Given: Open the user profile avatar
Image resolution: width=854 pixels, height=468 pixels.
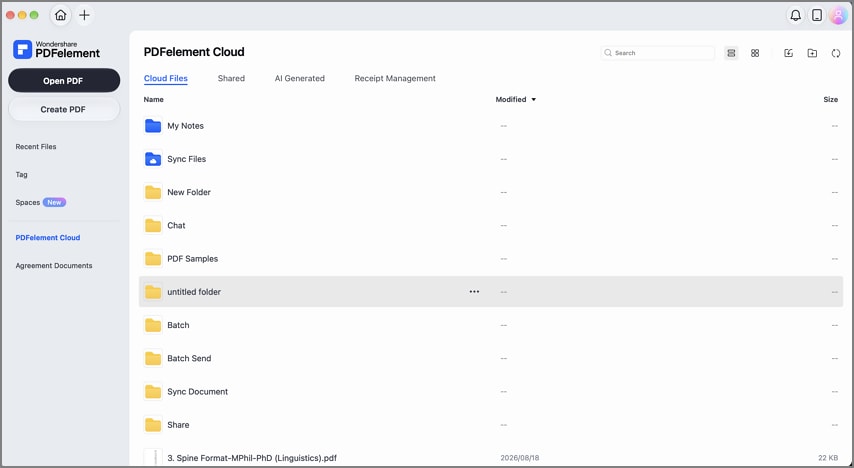Looking at the screenshot, I should tap(838, 15).
